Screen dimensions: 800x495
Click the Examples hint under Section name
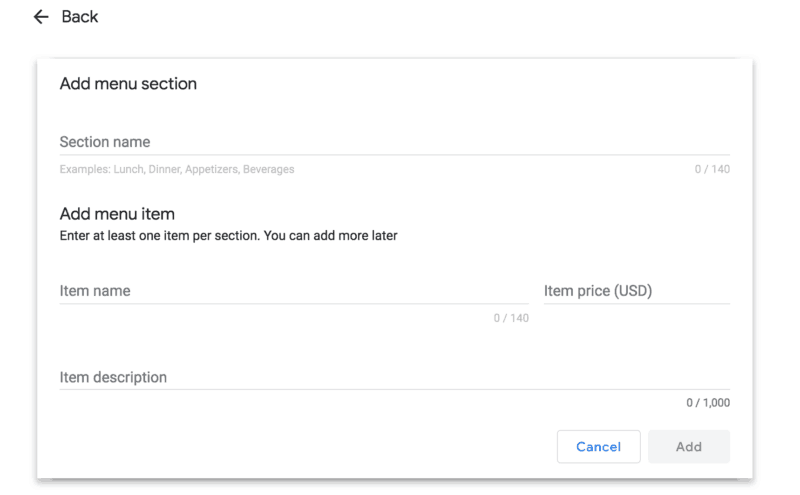tap(177, 170)
